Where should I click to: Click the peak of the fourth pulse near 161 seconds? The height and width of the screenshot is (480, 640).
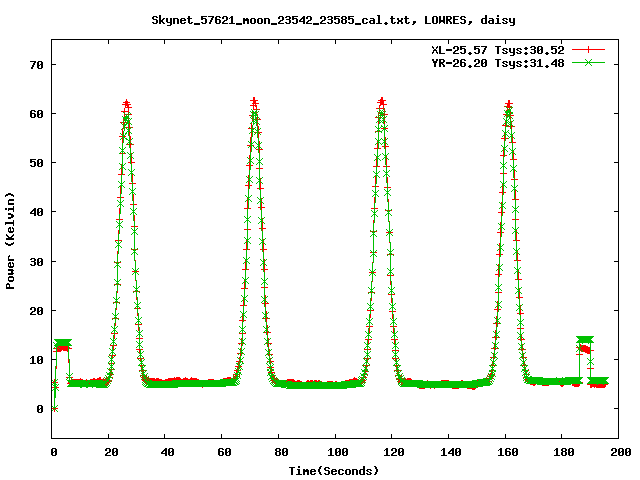(509, 104)
